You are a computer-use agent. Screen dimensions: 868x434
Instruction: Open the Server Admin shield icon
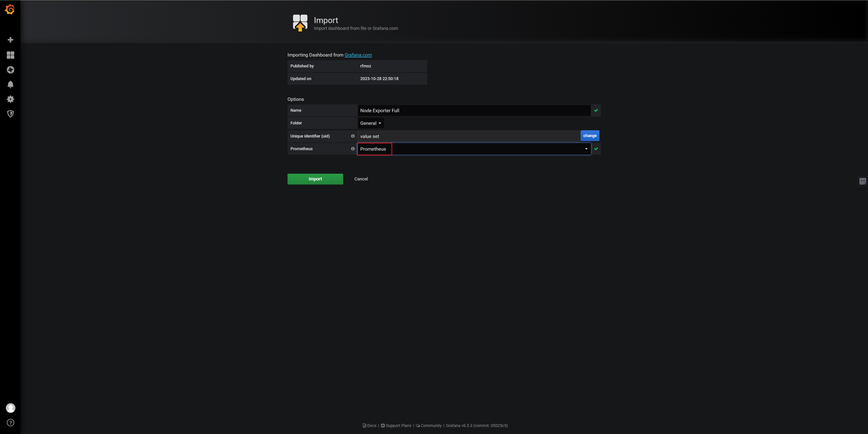[x=10, y=114]
